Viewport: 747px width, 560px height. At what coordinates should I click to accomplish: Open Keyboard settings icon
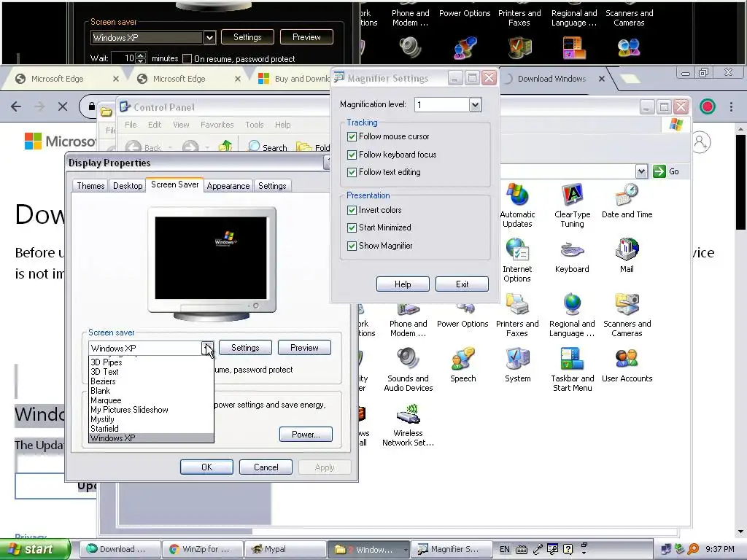tap(572, 255)
